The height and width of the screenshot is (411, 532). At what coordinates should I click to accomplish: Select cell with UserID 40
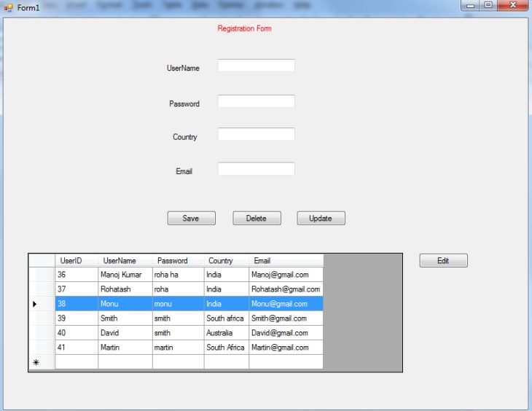[77, 333]
